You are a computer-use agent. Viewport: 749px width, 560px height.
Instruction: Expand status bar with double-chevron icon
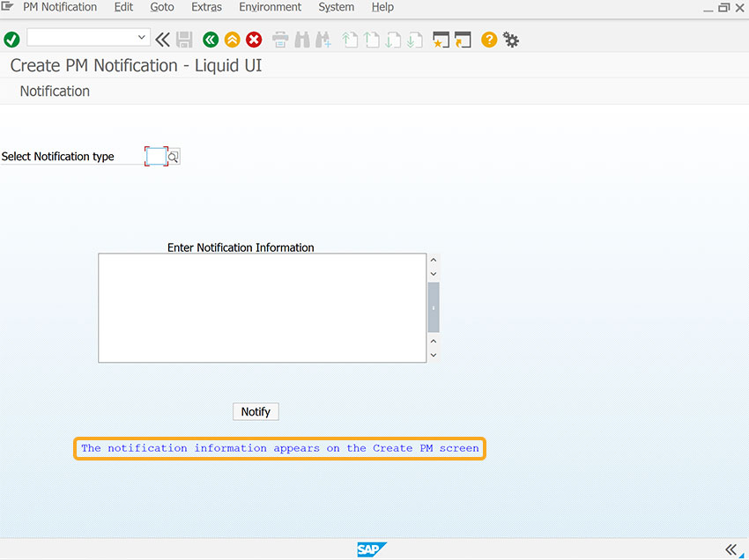[731, 549]
